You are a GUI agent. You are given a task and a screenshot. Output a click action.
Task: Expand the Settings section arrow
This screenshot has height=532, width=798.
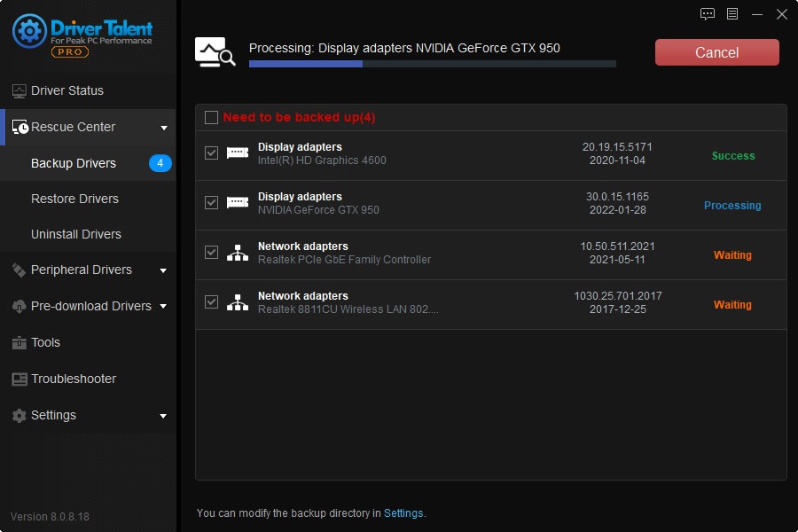164,416
